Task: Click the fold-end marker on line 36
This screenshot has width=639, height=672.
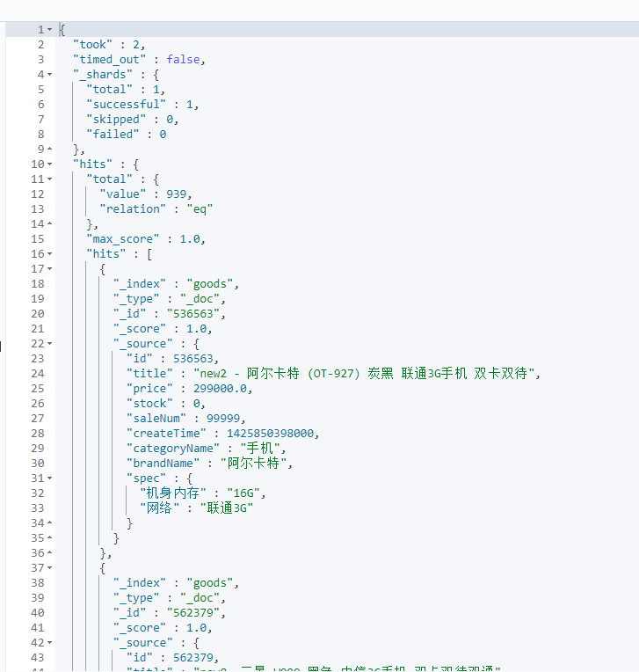Action: point(50,553)
